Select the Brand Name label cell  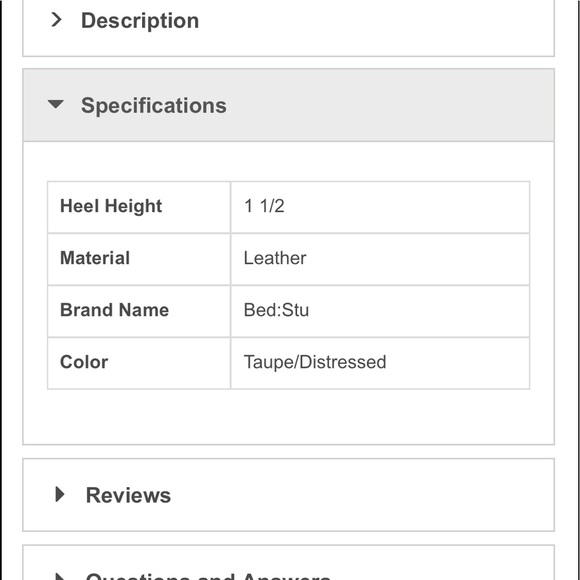tap(139, 311)
